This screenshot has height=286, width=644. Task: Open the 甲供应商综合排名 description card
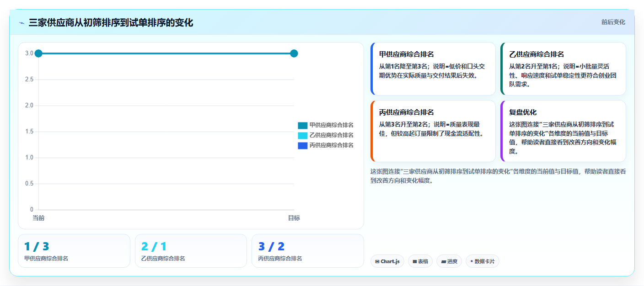tap(433, 69)
